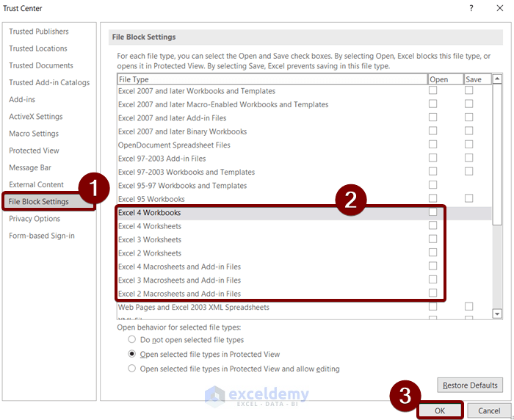Enable Open block for Excel 2007 Add-in Files

[x=432, y=117]
